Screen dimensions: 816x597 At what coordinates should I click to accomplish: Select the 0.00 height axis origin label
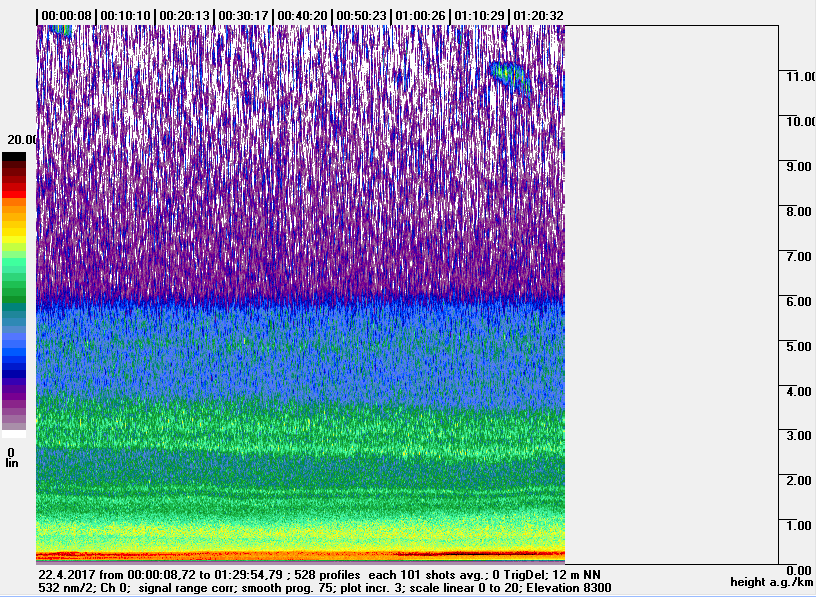(x=799, y=570)
